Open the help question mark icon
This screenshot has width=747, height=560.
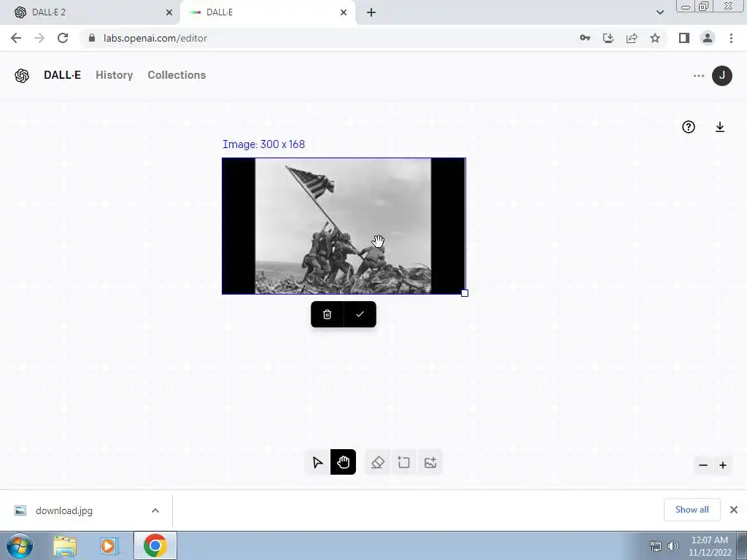[x=689, y=127]
